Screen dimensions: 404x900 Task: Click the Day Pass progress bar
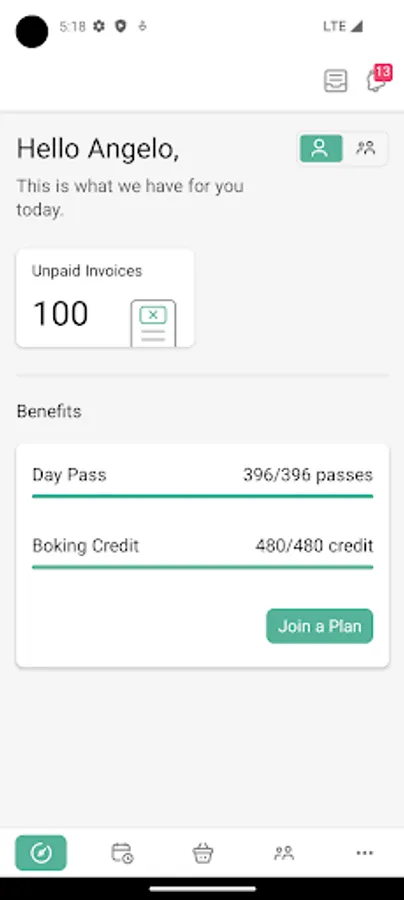(x=203, y=496)
